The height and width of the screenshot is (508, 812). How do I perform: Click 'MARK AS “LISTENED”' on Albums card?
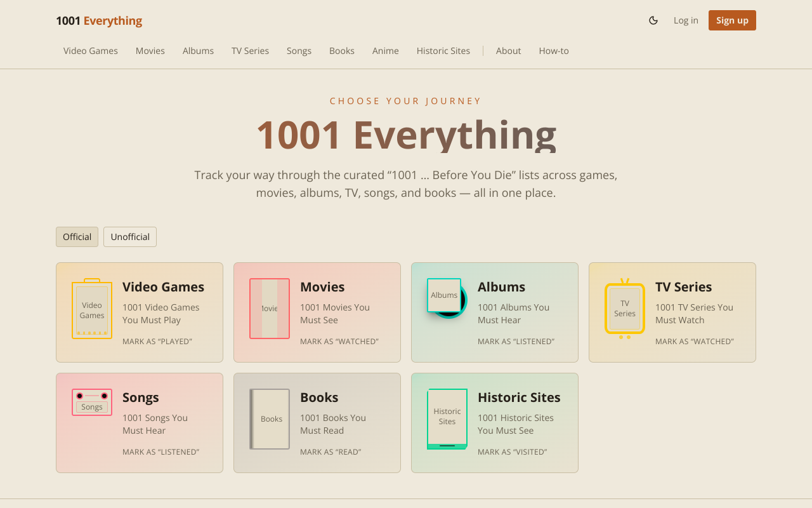tap(516, 342)
